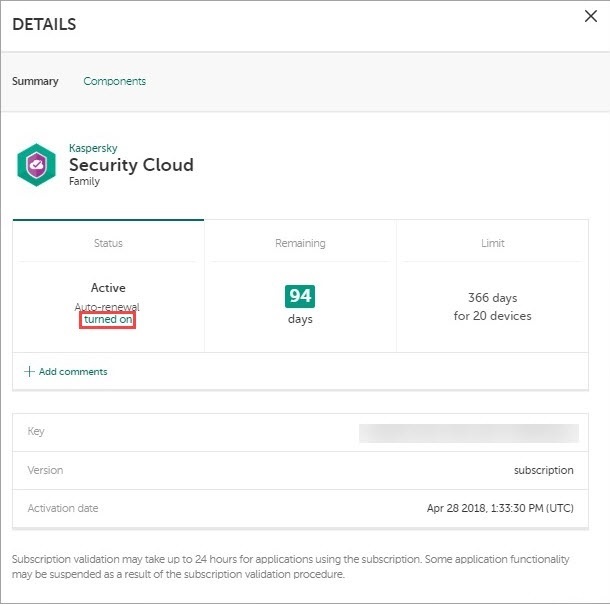Screen dimensions: 610x606
Task: Click the auto-renewal "turned on" link
Action: click(x=108, y=320)
